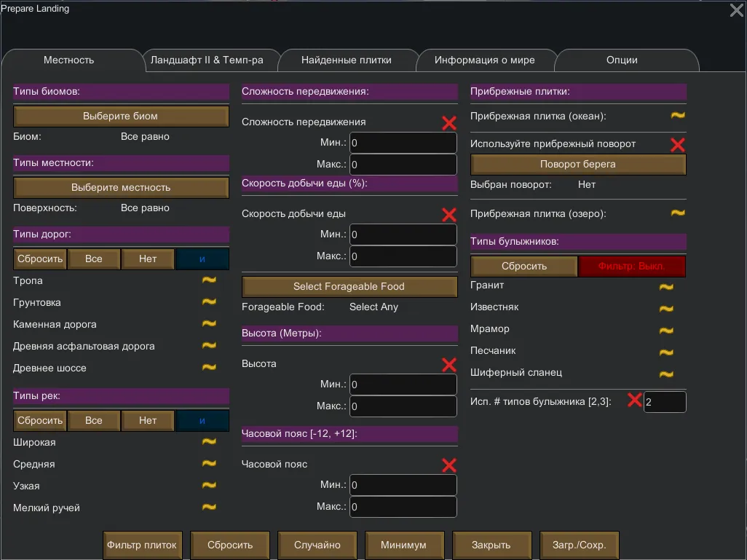Open the Select Forageable Food list

[349, 286]
